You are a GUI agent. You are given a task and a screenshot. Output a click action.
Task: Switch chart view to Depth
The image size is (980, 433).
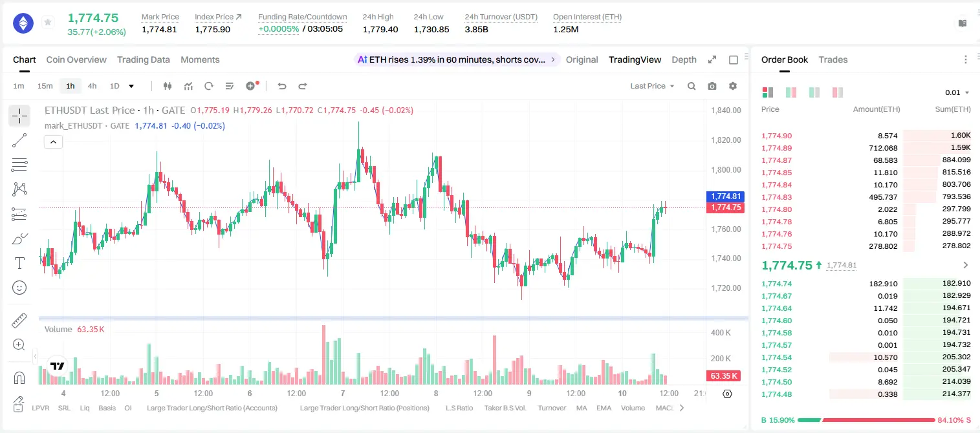(x=684, y=59)
